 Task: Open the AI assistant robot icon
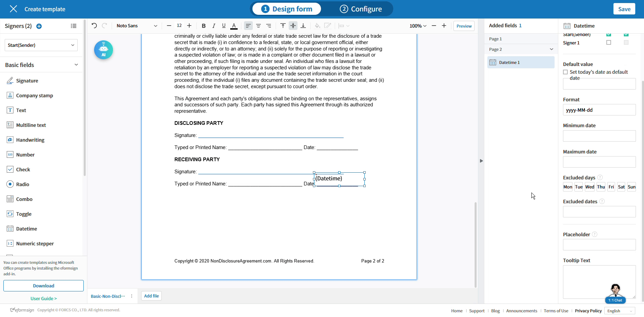[x=104, y=50]
